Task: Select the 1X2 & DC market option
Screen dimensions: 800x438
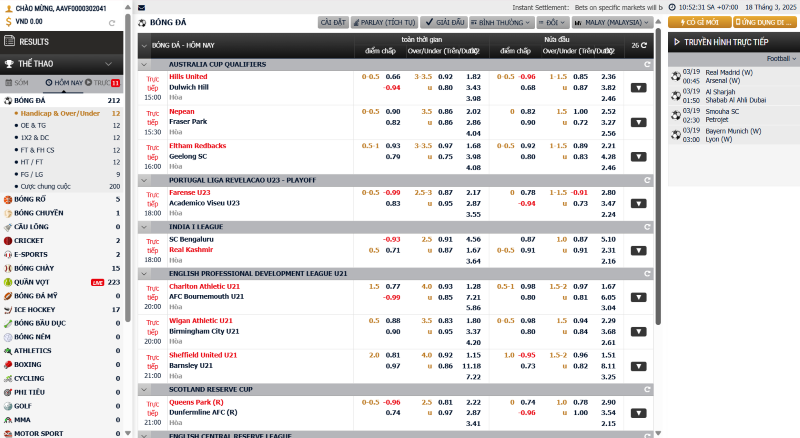Action: (35, 137)
